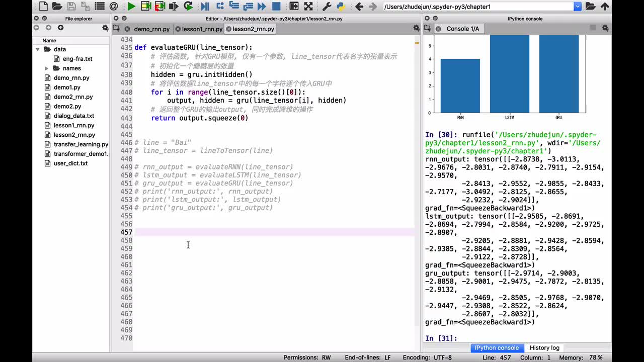Go to the parent folder in File explorer
The width and height of the screenshot is (644, 362).
(x=60, y=28)
